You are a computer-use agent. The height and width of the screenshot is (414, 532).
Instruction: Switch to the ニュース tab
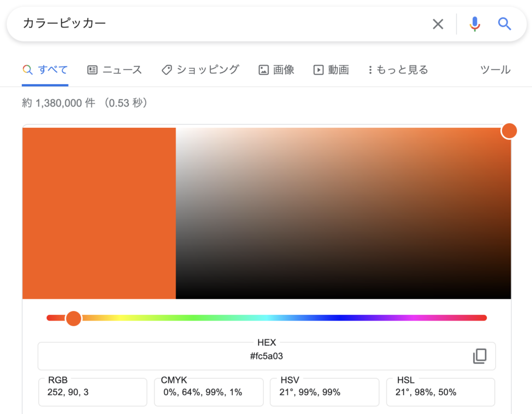(x=122, y=70)
